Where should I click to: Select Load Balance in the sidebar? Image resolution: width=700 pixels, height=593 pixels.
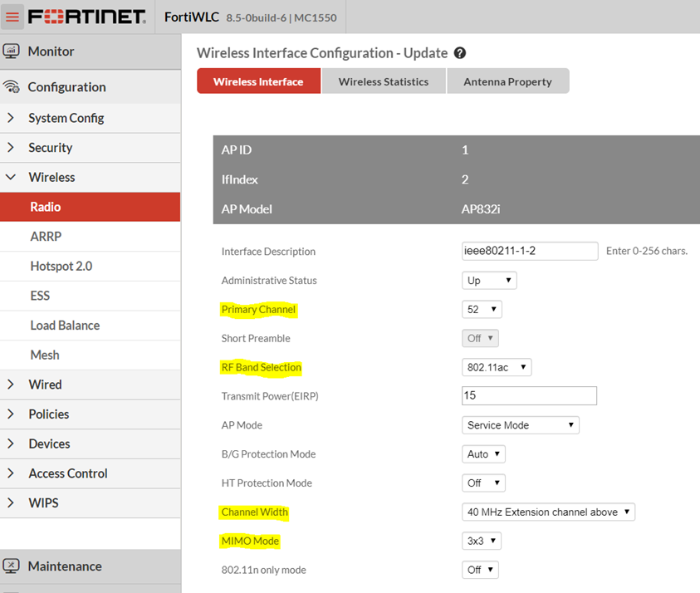(x=65, y=326)
